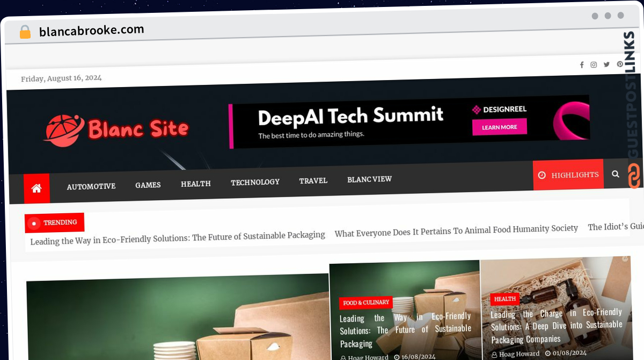
Task: Go to the Games section
Action: coord(148,185)
